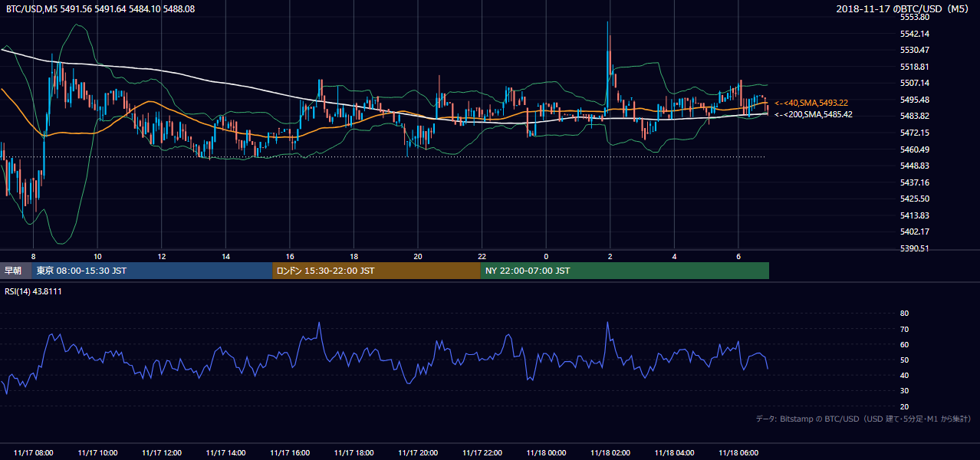Click price axis label 5413.83
The width and height of the screenshot is (980, 460).
pyautogui.click(x=915, y=215)
